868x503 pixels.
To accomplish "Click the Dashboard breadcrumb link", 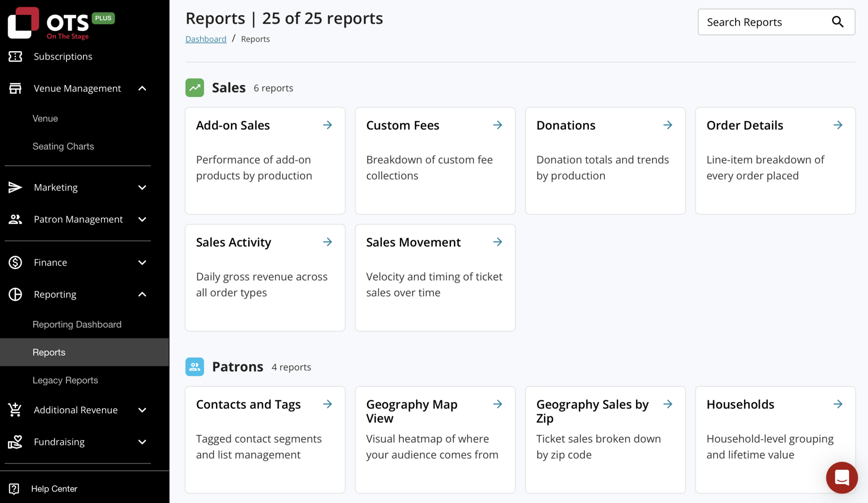I will point(206,39).
